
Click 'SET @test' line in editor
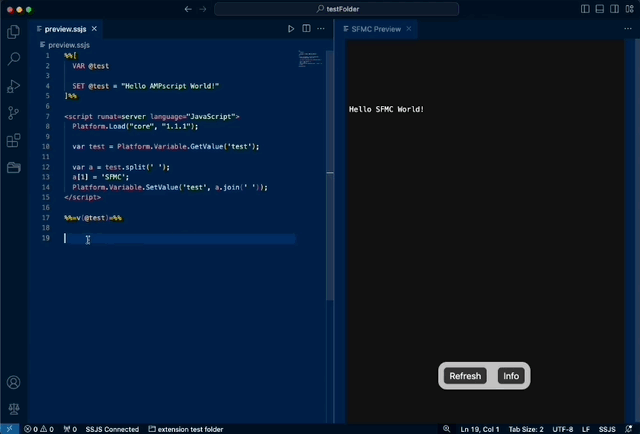coord(146,86)
